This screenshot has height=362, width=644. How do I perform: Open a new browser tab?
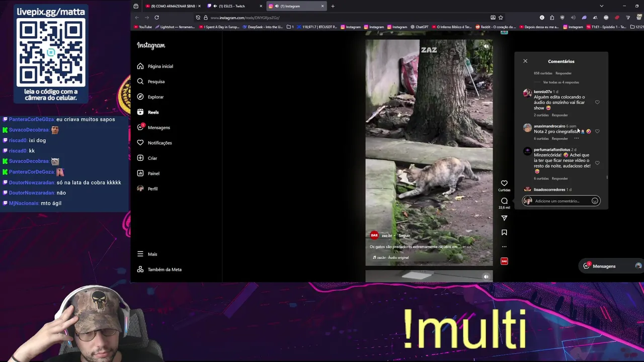tap(333, 6)
